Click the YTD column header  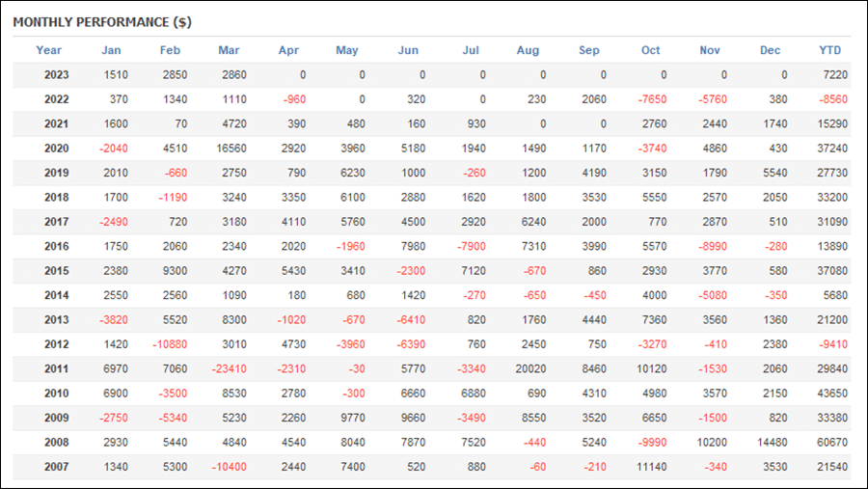tap(829, 50)
